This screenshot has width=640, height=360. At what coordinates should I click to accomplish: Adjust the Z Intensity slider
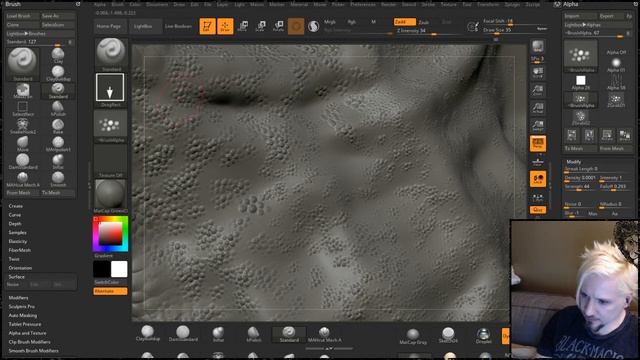[x=428, y=31]
